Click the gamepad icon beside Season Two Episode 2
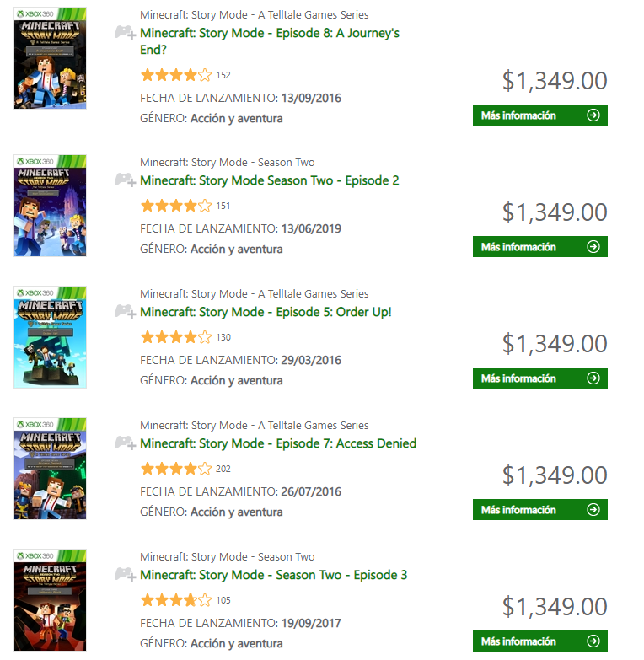Screen dimensions: 644x660 125,180
